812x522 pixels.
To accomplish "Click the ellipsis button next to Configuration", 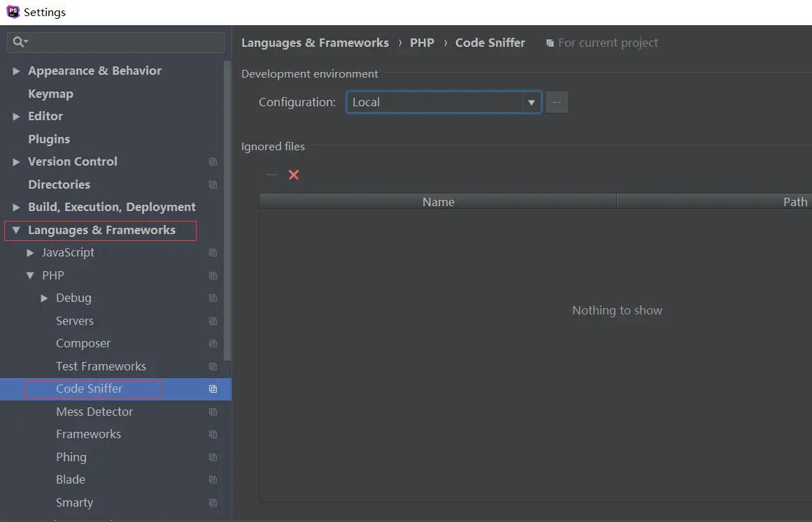I will click(557, 102).
